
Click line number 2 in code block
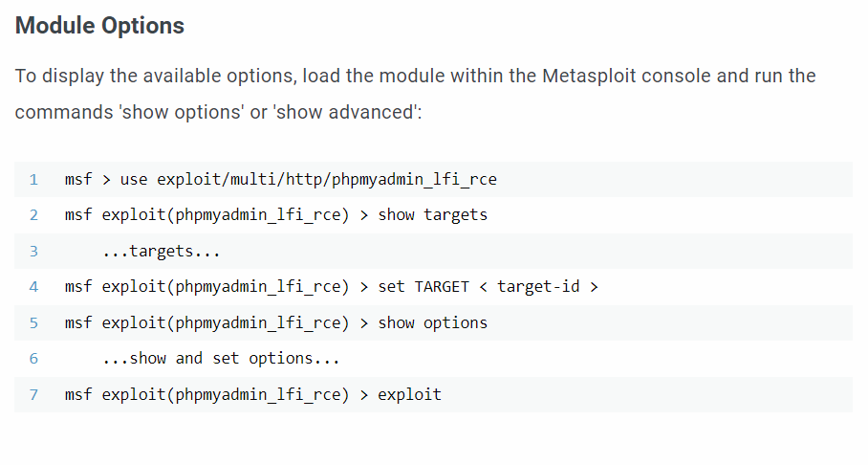point(33,215)
